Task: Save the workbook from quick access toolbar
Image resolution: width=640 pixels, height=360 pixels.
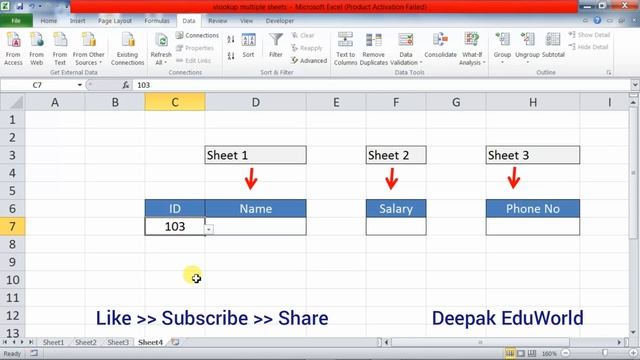Action: point(19,6)
